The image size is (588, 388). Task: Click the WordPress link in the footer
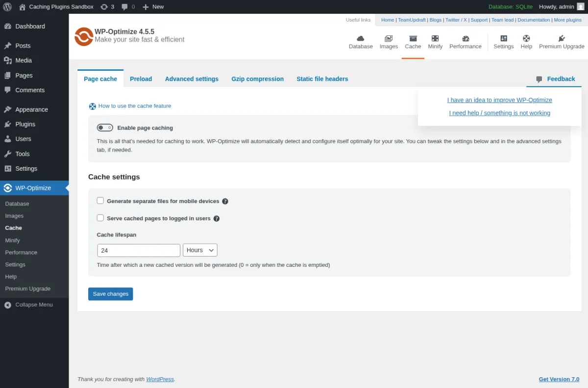pos(160,379)
